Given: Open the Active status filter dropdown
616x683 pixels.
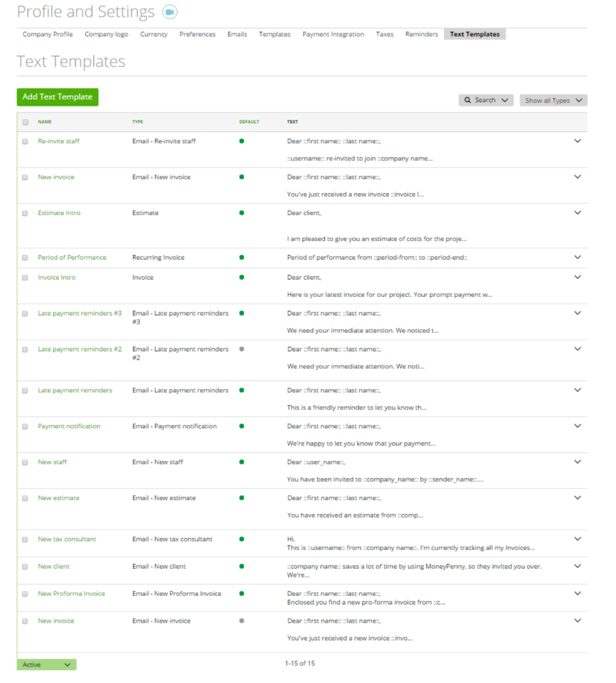Looking at the screenshot, I should click(46, 664).
